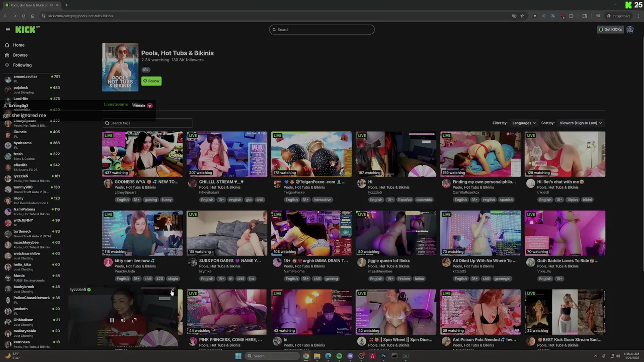Click the Kick search field

click(322, 30)
